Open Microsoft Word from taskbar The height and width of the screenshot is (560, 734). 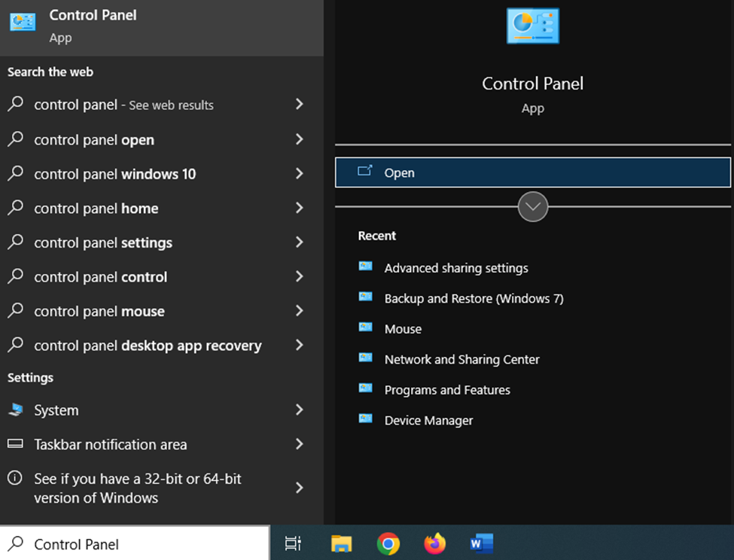481,543
